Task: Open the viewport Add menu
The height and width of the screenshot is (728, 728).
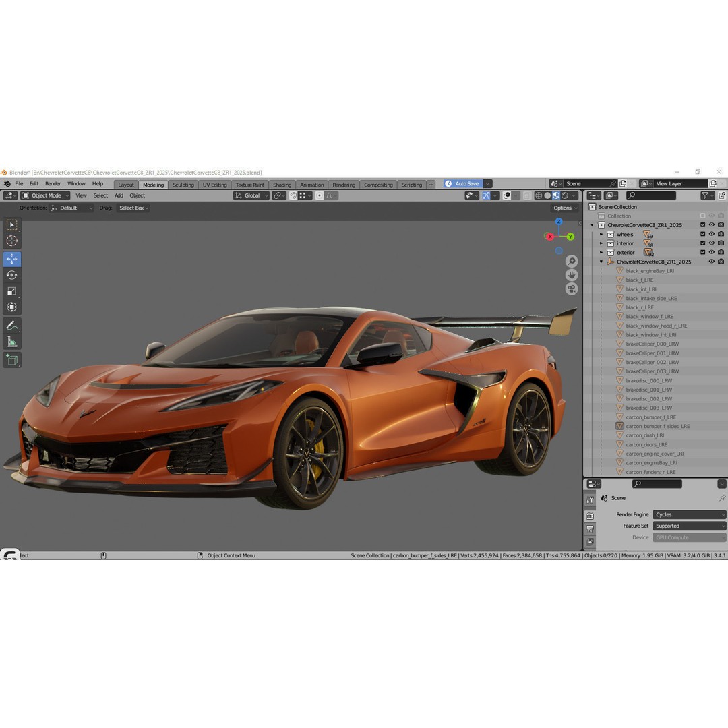Action: pos(119,195)
